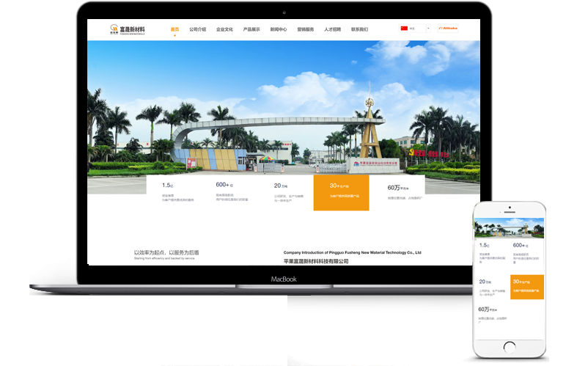Tap the phone's banner image

510,227
